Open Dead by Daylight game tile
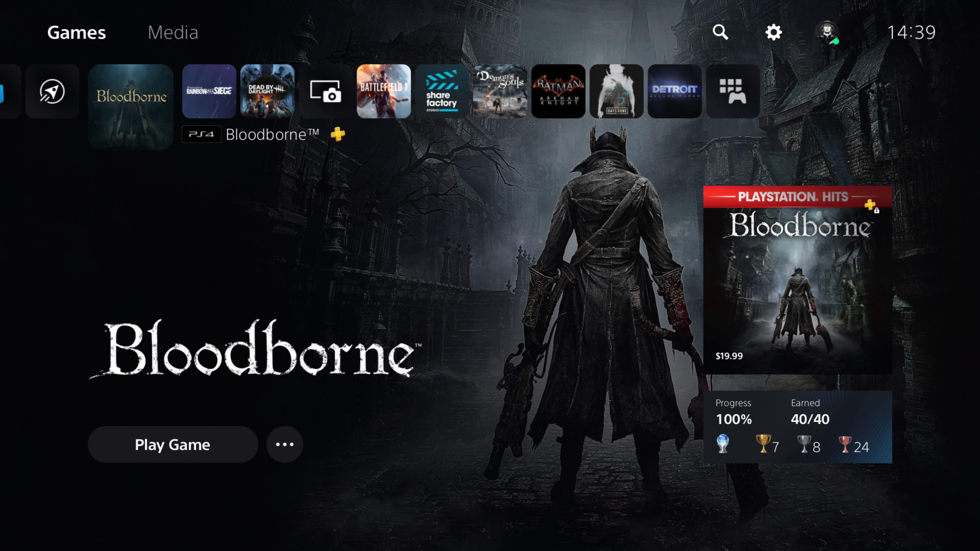The width and height of the screenshot is (980, 551). tap(267, 91)
